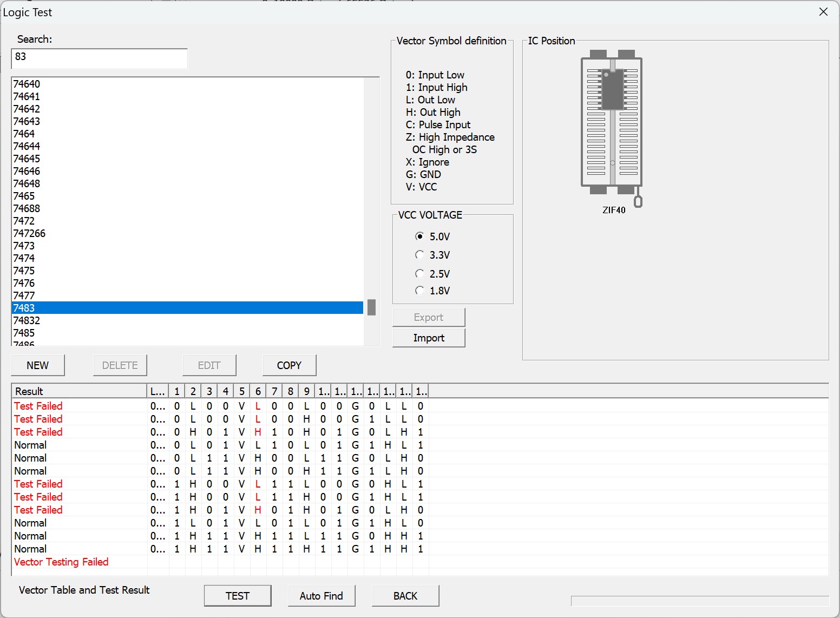Select 74832 in the chip list
The image size is (840, 618).
pos(27,320)
